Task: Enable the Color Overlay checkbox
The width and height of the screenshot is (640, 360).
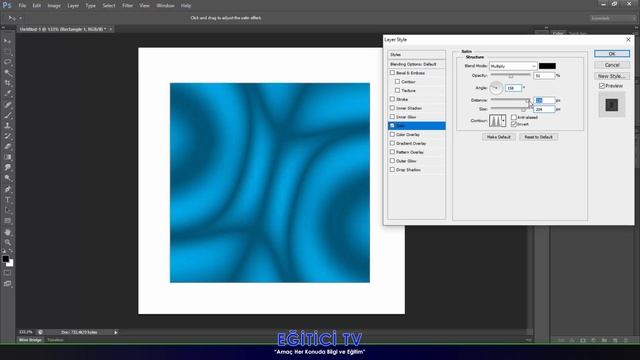Action: [x=392, y=134]
